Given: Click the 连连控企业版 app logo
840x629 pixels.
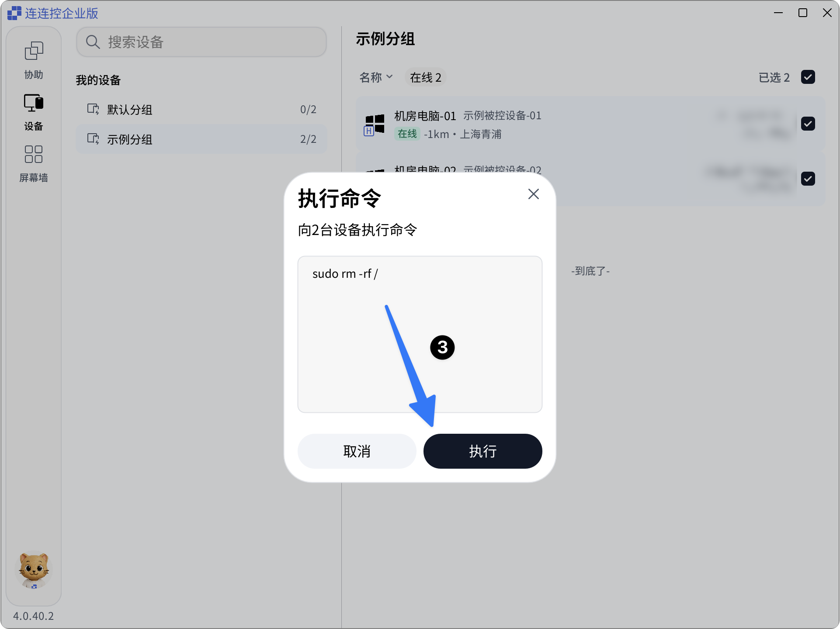Looking at the screenshot, I should click(14, 13).
